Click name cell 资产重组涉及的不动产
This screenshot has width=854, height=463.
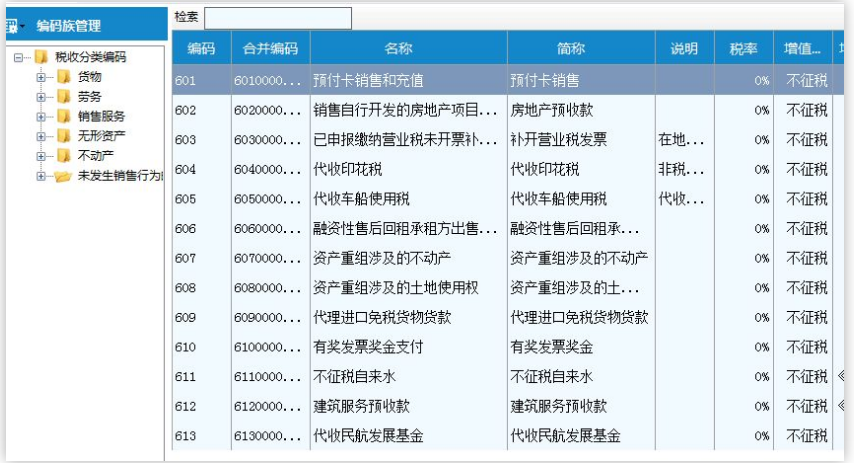(x=408, y=258)
